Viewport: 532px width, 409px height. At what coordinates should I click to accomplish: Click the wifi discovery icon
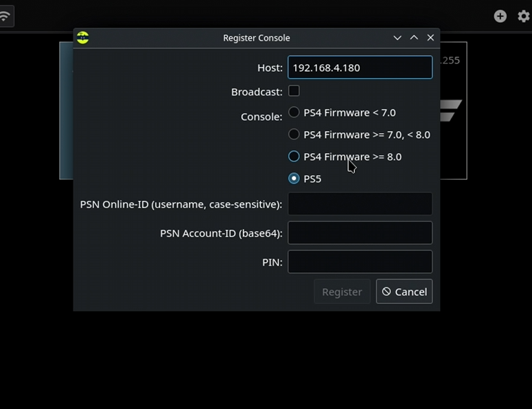tap(5, 16)
